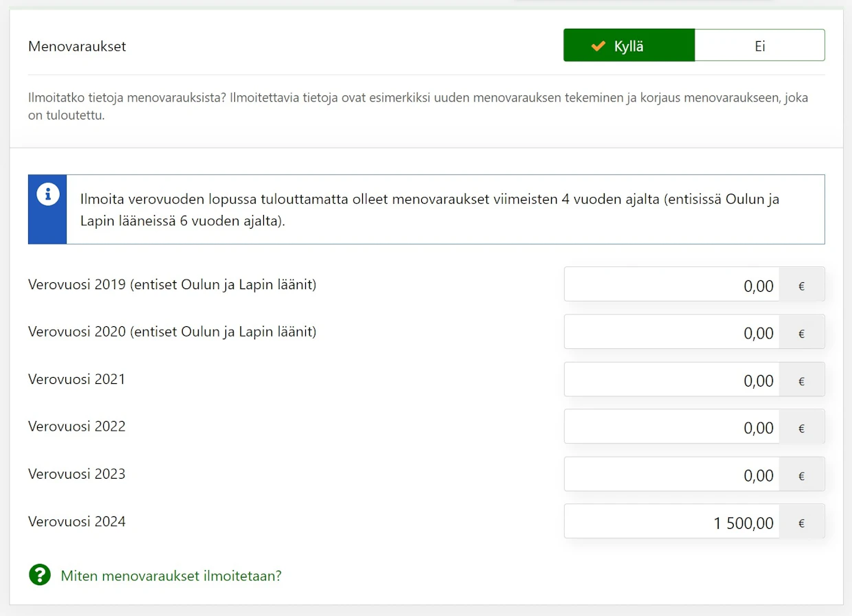
Task: Click the Verovuosi 2019 amount field
Action: [672, 284]
